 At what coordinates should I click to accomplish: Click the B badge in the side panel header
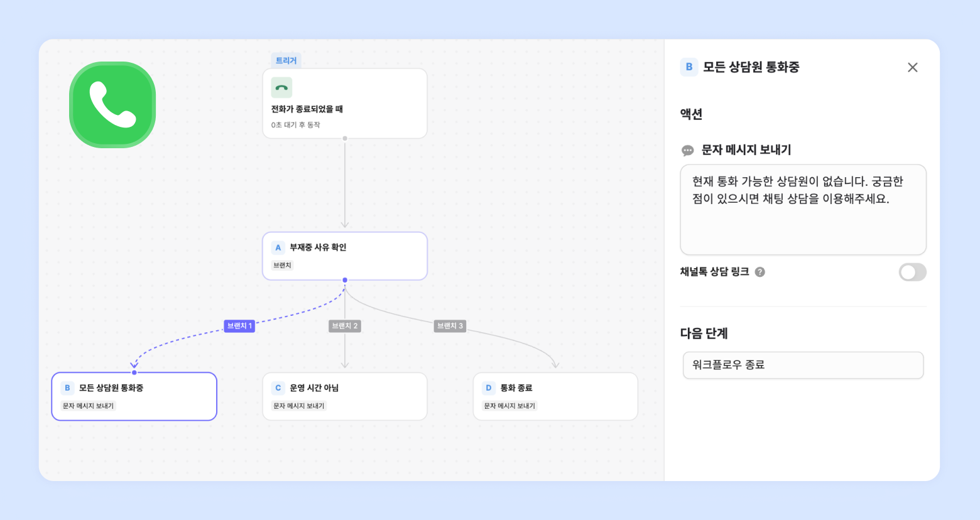point(689,67)
